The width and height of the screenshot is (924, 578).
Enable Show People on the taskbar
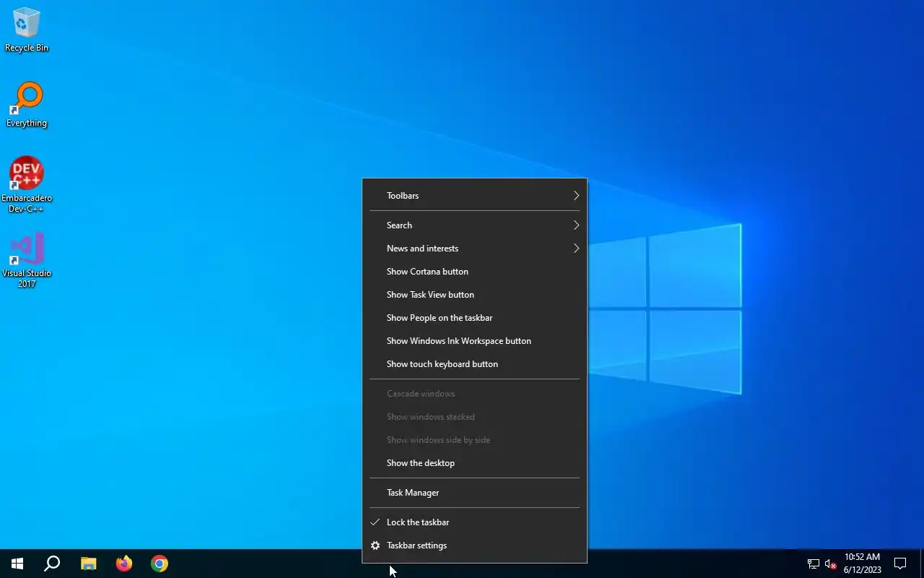coord(474,318)
